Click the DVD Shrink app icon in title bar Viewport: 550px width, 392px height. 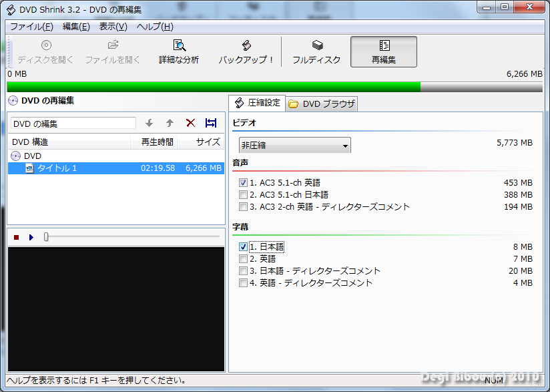(11, 9)
